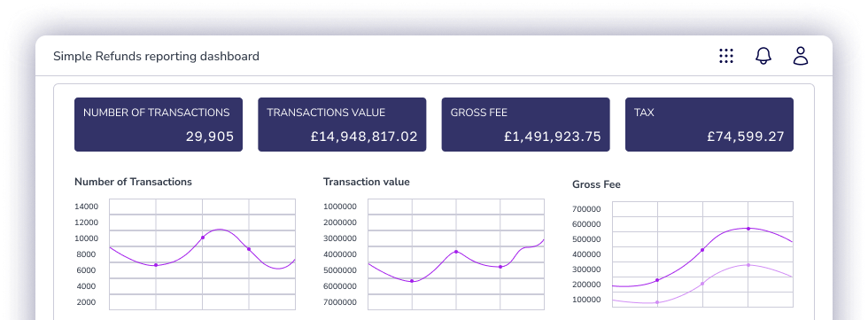Viewport: 868px width, 320px height.
Task: Click the 7000000 axis label
Action: pyautogui.click(x=340, y=302)
